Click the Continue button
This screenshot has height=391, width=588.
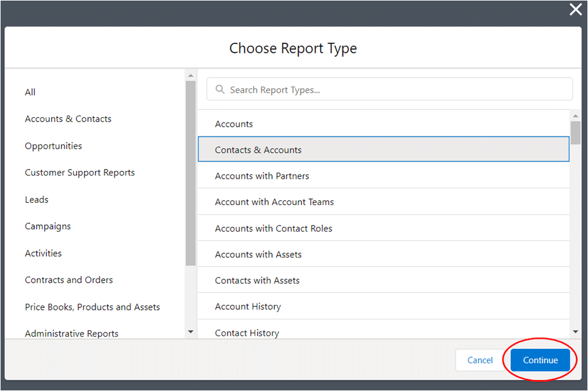[539, 360]
